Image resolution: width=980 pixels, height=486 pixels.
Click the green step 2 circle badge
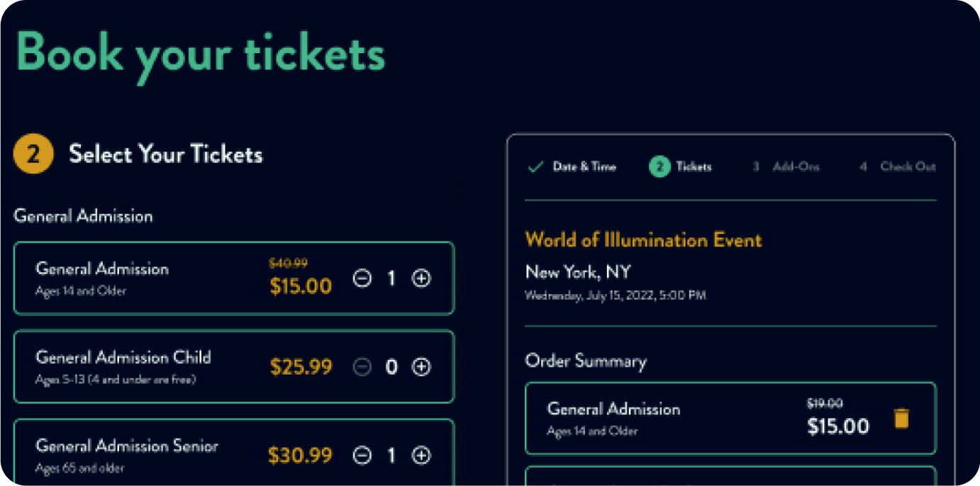click(659, 167)
